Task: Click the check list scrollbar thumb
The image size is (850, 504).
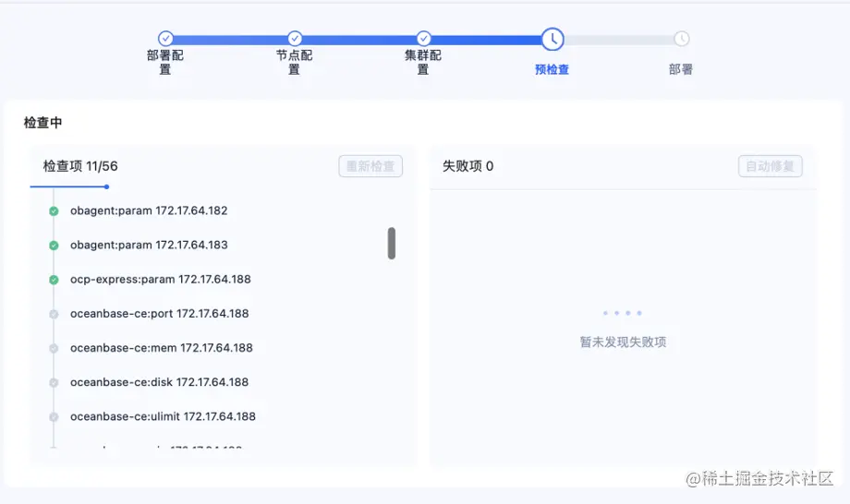Action: [x=392, y=243]
